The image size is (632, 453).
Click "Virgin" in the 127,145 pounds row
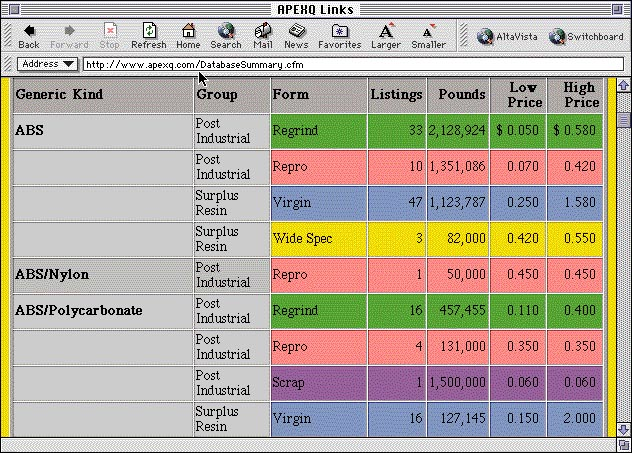(319, 419)
